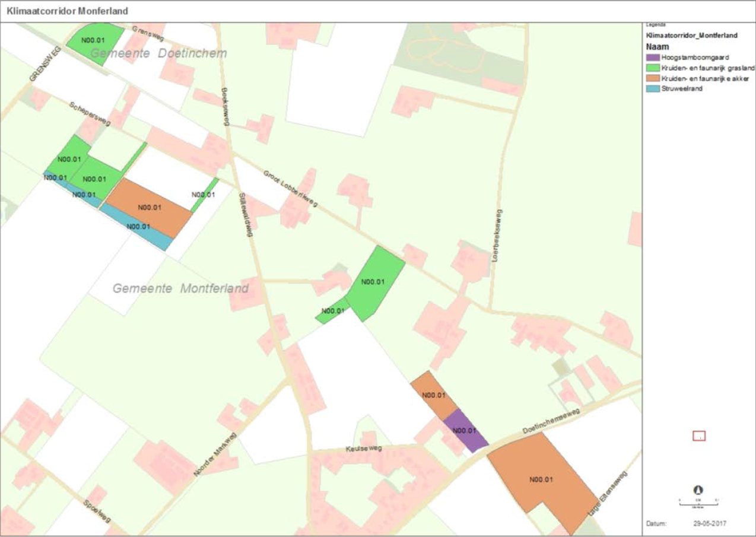Image resolution: width=756 pixels, height=537 pixels.
Task: Click the Gemeente Doetinchem map label
Action: click(158, 54)
